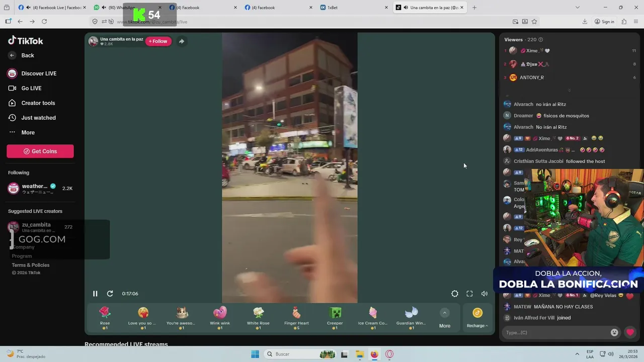The height and width of the screenshot is (362, 644).
Task: Click the TikTok logo
Action: (x=26, y=41)
